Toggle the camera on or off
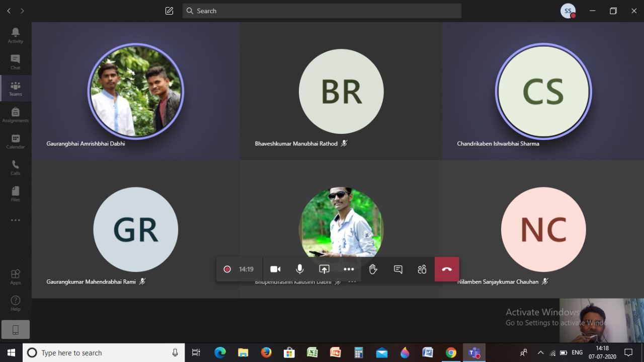This screenshot has width=644, height=362. point(275,269)
